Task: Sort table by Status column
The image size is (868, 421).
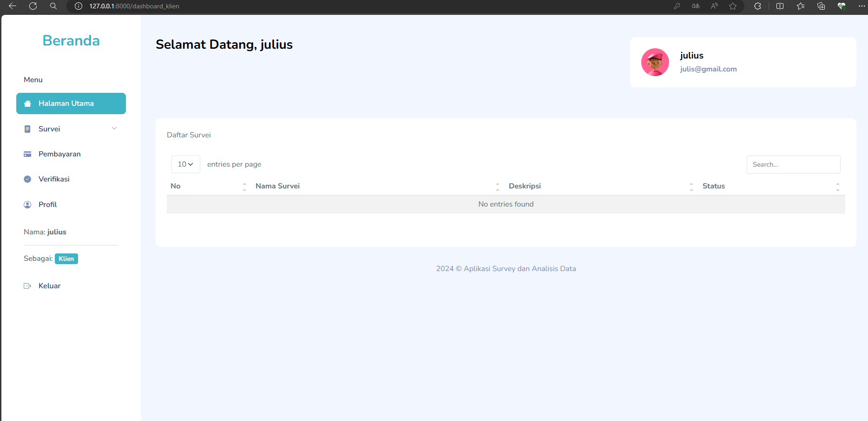Action: pos(713,186)
